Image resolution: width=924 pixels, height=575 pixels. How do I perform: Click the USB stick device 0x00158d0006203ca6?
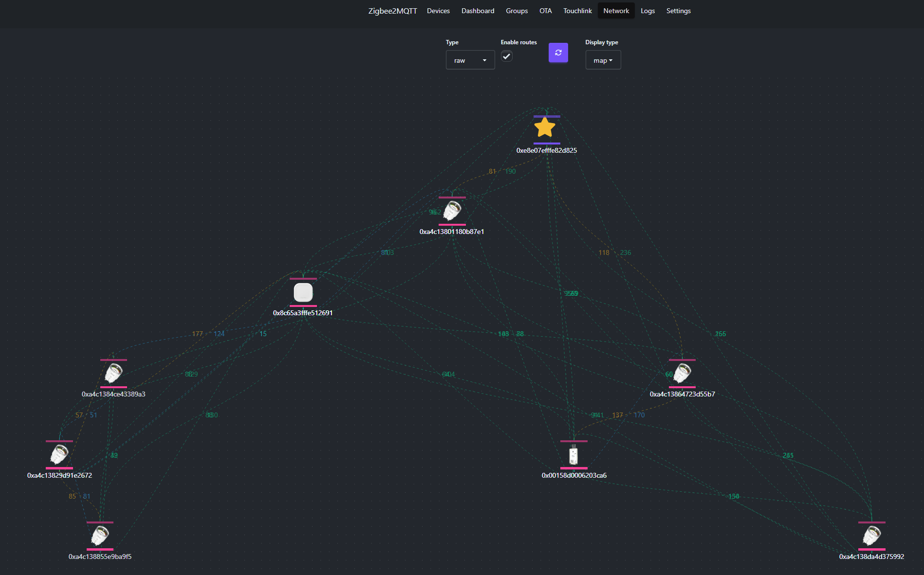573,455
